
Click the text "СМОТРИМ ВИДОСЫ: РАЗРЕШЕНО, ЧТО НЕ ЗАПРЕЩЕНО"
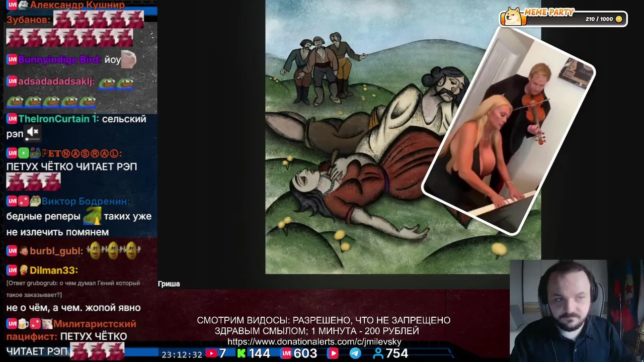coord(324,320)
